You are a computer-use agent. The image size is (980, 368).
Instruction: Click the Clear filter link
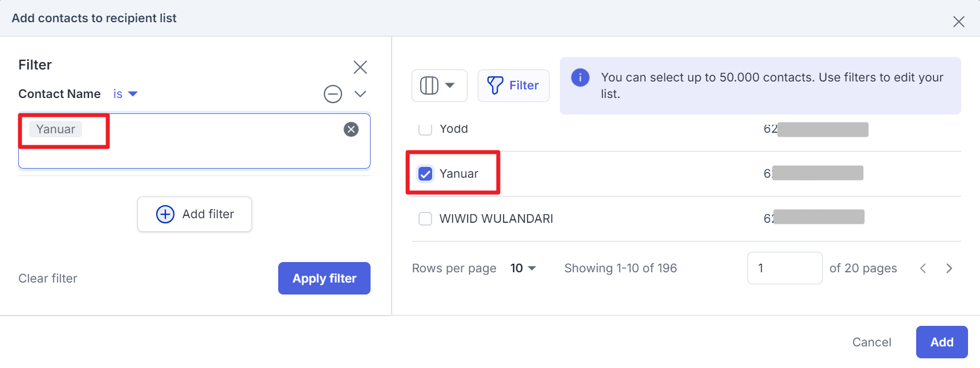click(x=48, y=279)
